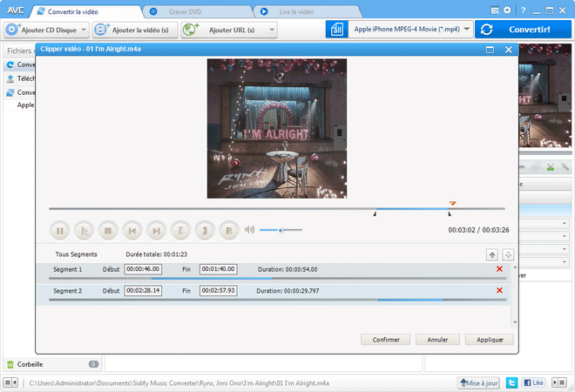Delete Segment 1 with its red X
The height and width of the screenshot is (392, 575).
point(499,269)
